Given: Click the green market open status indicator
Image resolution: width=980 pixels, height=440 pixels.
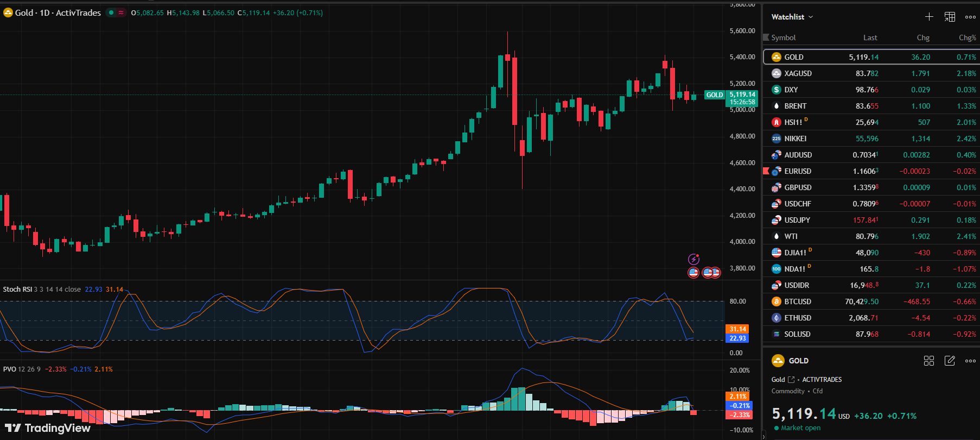Looking at the screenshot, I should coord(777,428).
